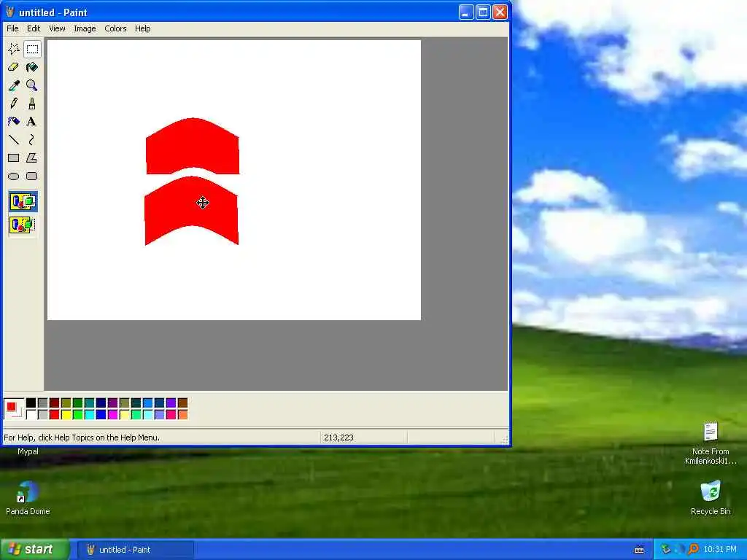Select the Line tool
Image resolution: width=747 pixels, height=560 pixels.
tap(14, 139)
